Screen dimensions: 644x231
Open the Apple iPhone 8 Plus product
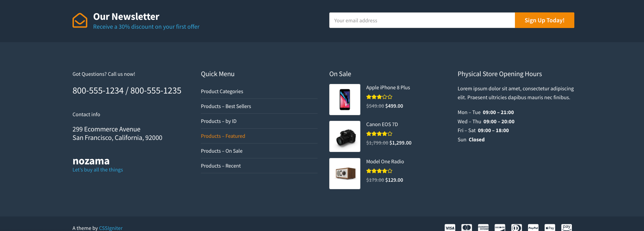point(388,87)
